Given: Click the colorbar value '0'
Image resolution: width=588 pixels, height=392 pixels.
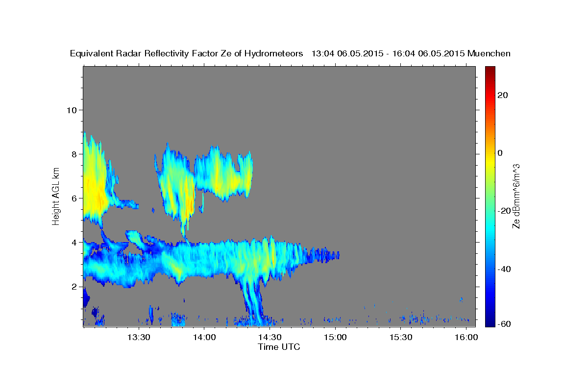Looking at the screenshot, I should point(500,153).
